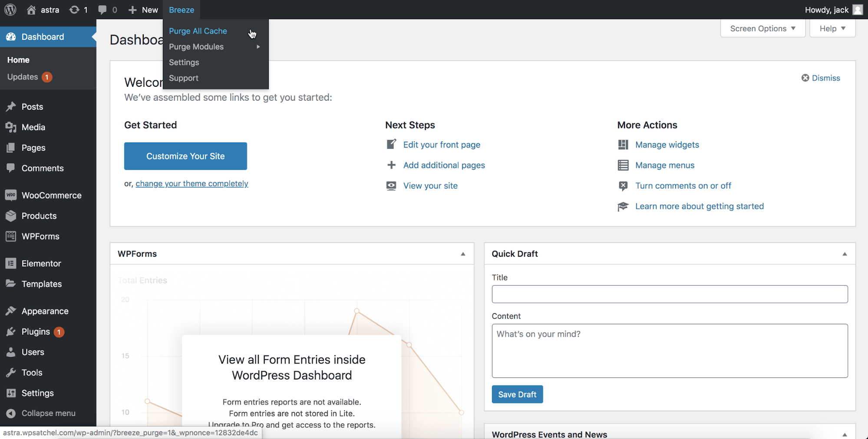Collapse the WordPress Events and News widget
The height and width of the screenshot is (439, 868).
click(x=845, y=434)
